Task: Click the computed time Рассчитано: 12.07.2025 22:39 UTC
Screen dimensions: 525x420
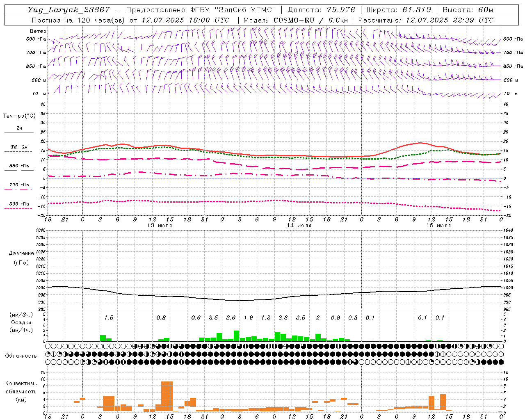Action: pos(426,20)
